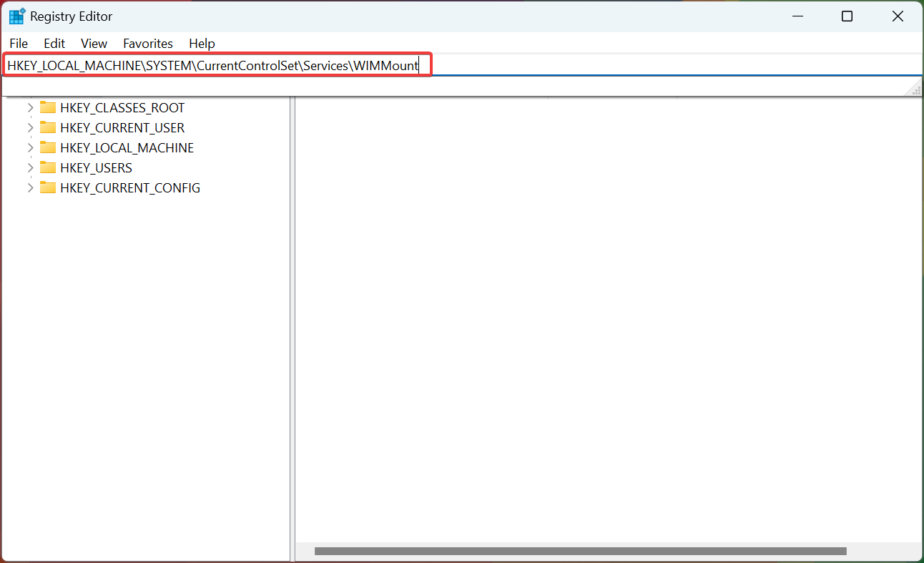This screenshot has width=924, height=563.
Task: Open the Favorites menu
Action: pyautogui.click(x=148, y=44)
